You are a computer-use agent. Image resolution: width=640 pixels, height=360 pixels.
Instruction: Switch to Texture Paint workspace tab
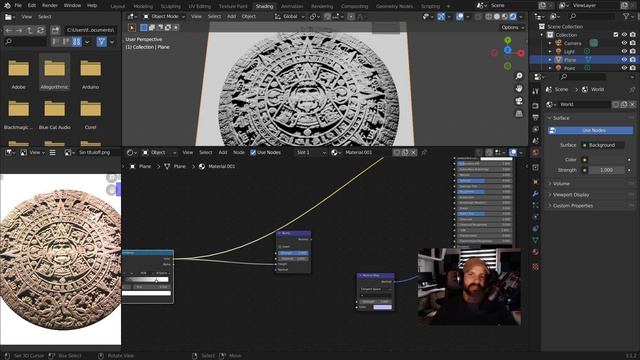pyautogui.click(x=233, y=6)
